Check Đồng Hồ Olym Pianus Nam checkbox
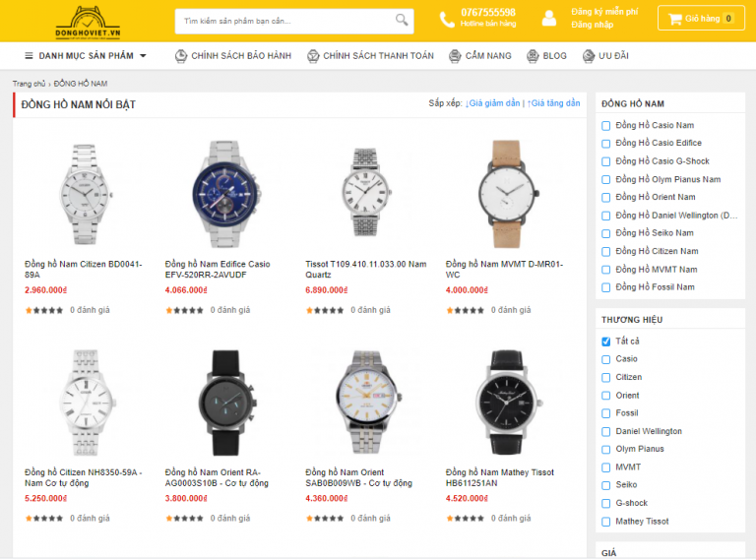Screen dimensions: 756x560 (x=606, y=180)
